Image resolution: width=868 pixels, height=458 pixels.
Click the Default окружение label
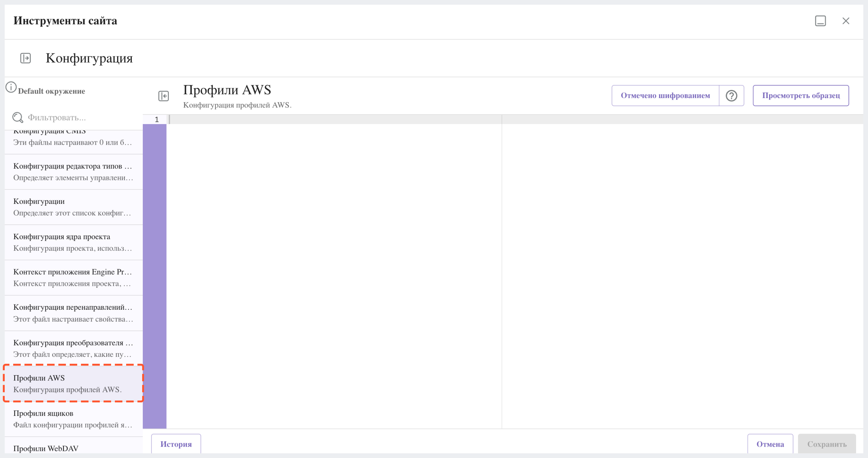pyautogui.click(x=51, y=91)
